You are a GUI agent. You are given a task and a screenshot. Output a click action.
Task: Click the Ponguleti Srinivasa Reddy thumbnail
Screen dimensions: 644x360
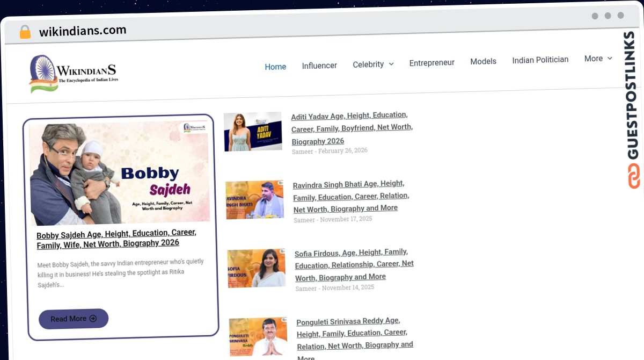(x=258, y=336)
